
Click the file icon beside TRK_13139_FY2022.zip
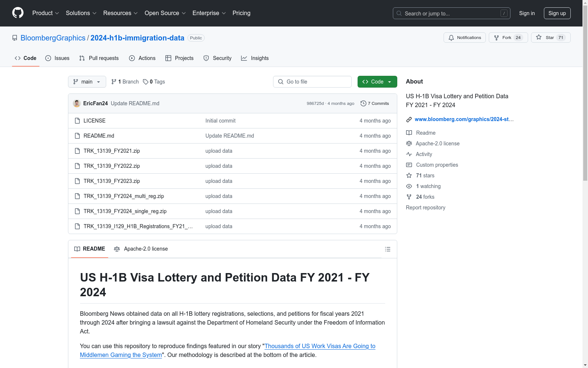[77, 166]
